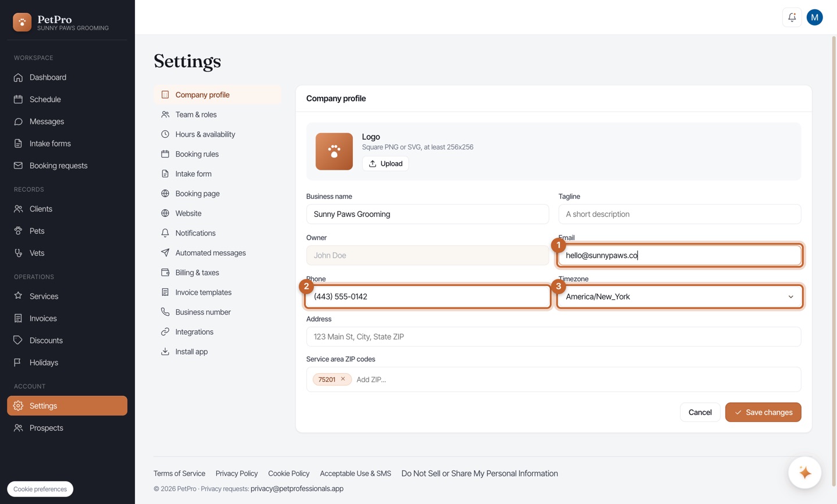Open Intake form settings
This screenshot has height=504, width=837.
click(217, 174)
